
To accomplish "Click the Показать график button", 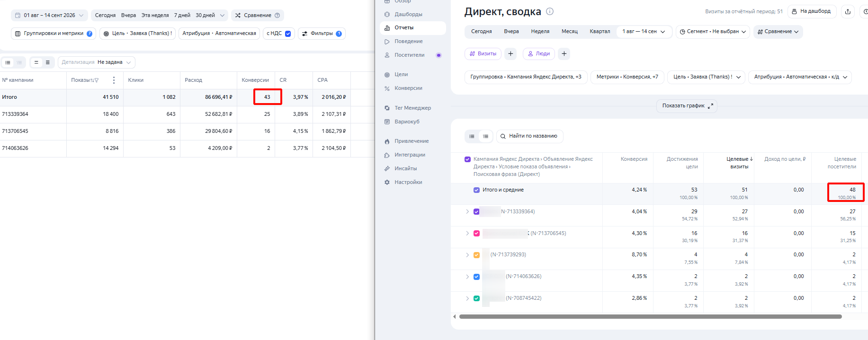I will [x=687, y=106].
